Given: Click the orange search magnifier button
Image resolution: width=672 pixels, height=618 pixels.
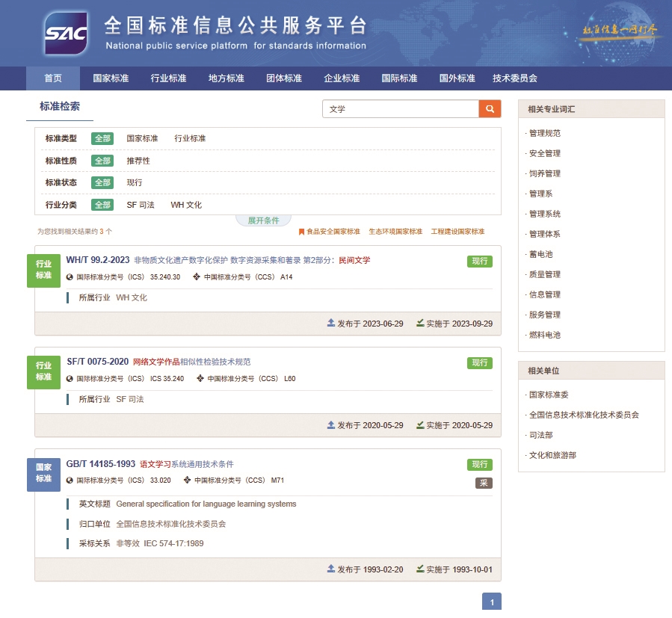Looking at the screenshot, I should click(490, 109).
